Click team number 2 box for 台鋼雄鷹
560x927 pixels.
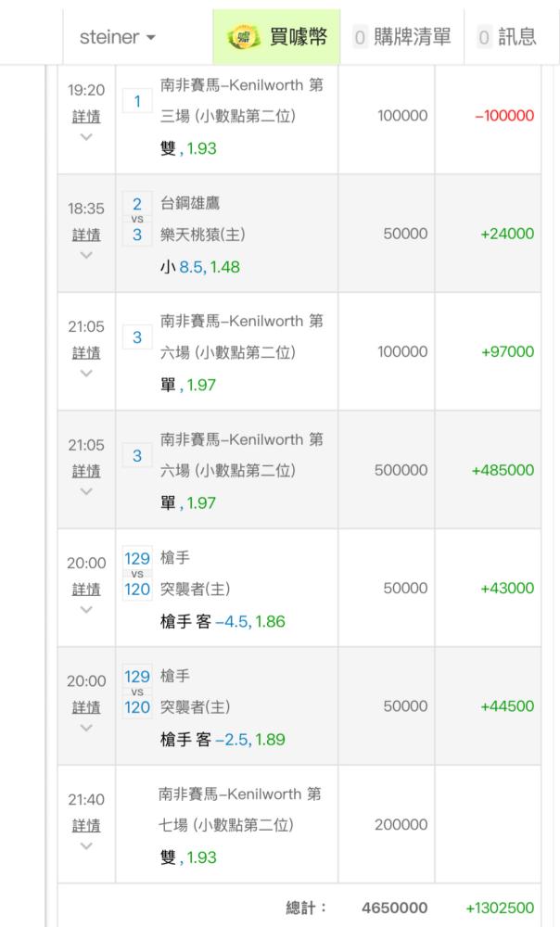(137, 204)
